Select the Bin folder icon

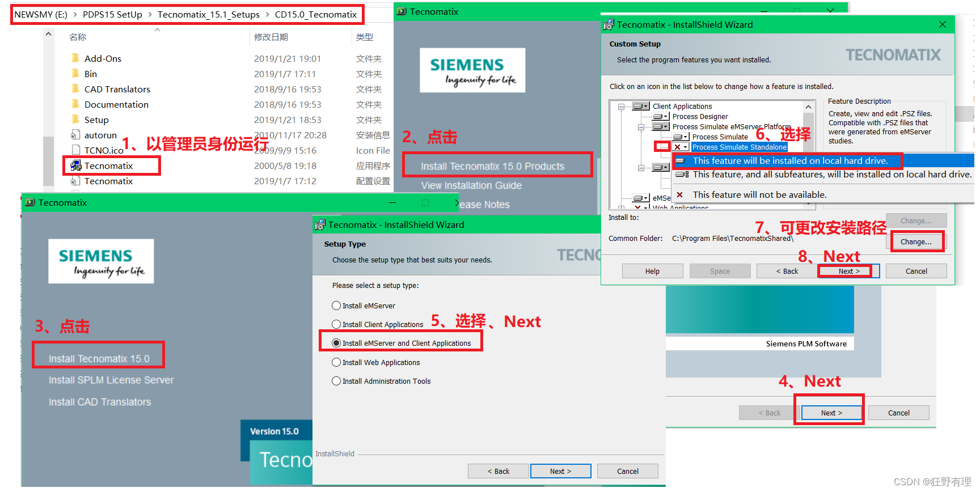pos(75,74)
